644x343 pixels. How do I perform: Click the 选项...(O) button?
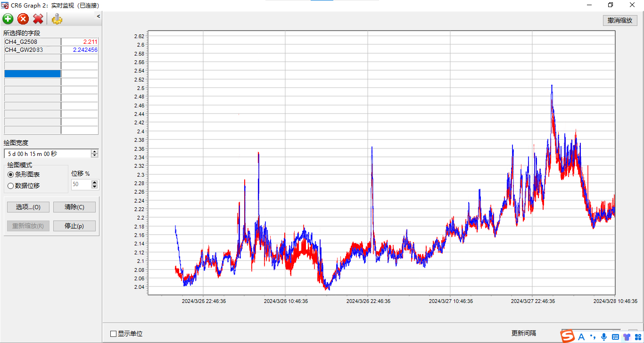tap(28, 207)
